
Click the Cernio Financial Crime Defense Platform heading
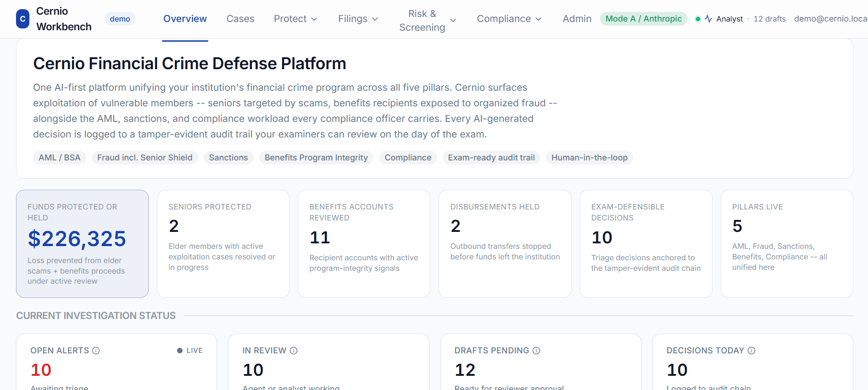pyautogui.click(x=189, y=64)
